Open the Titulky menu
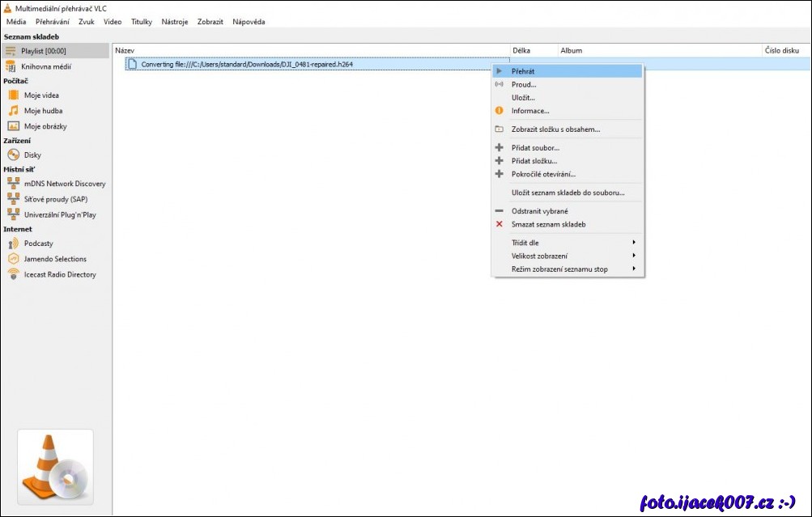The width and height of the screenshot is (812, 517). click(142, 22)
